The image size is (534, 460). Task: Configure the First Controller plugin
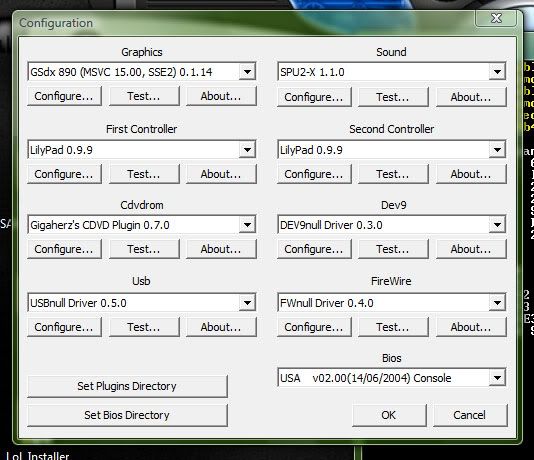click(x=64, y=174)
